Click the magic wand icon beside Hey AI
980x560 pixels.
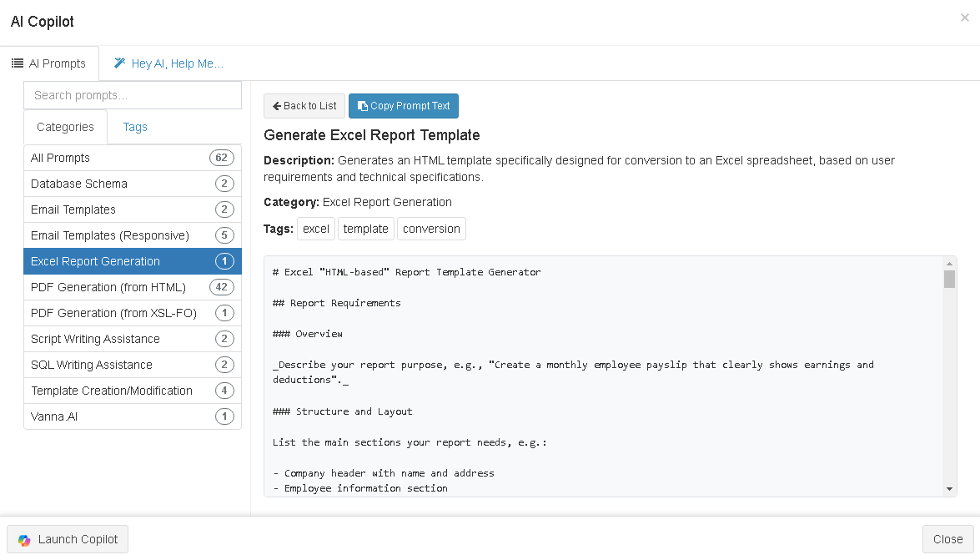120,63
